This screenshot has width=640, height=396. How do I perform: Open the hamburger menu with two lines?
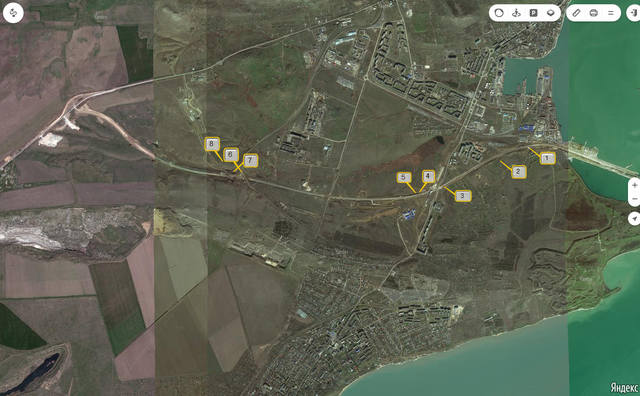pos(611,13)
